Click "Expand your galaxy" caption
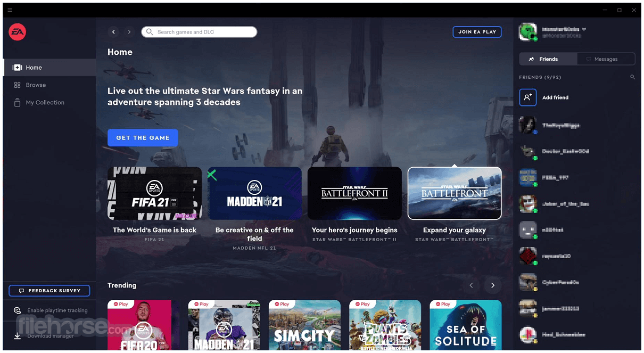The width and height of the screenshot is (644, 353). (455, 230)
